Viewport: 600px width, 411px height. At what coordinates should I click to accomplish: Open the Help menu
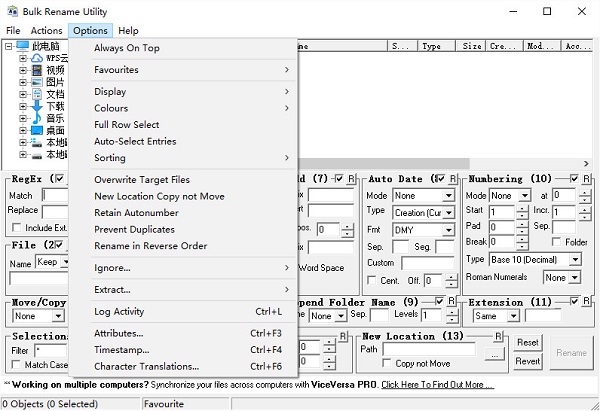(x=128, y=31)
